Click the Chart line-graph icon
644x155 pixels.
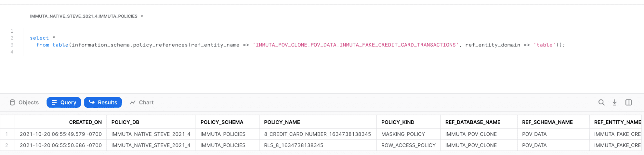click(132, 102)
